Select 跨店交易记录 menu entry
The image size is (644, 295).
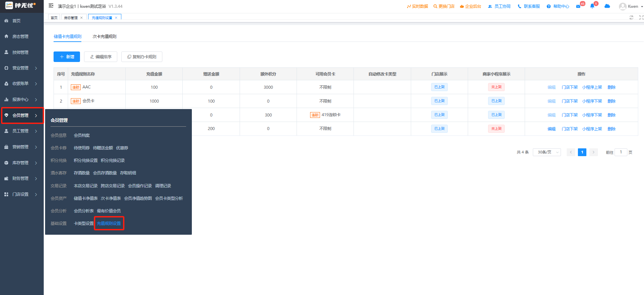113,186
